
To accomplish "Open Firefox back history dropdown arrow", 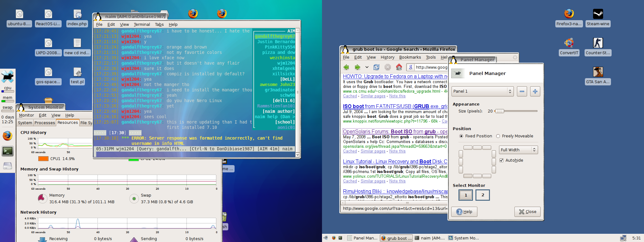I will coord(367,67).
